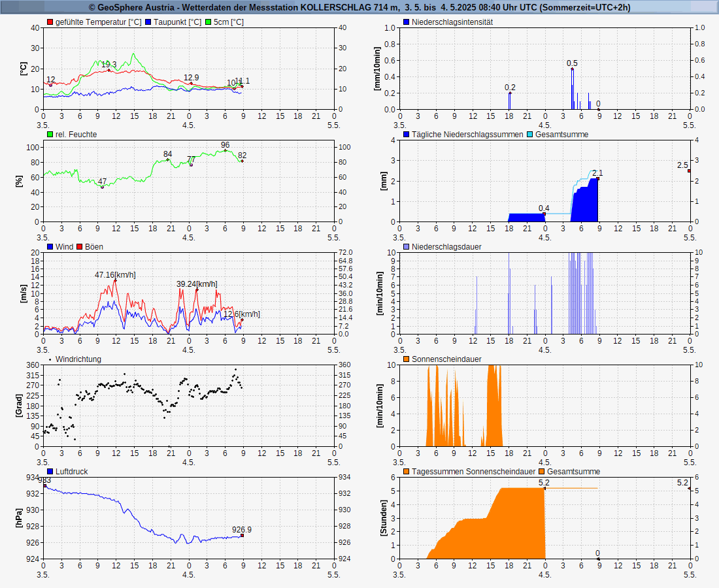Click the [Grad] axis label
Screen dimensions: 719x588
(19, 405)
